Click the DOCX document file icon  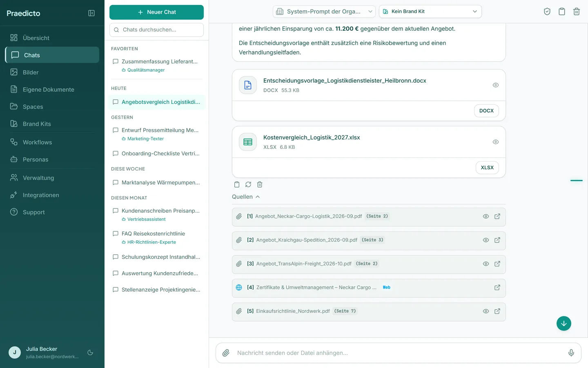(248, 85)
